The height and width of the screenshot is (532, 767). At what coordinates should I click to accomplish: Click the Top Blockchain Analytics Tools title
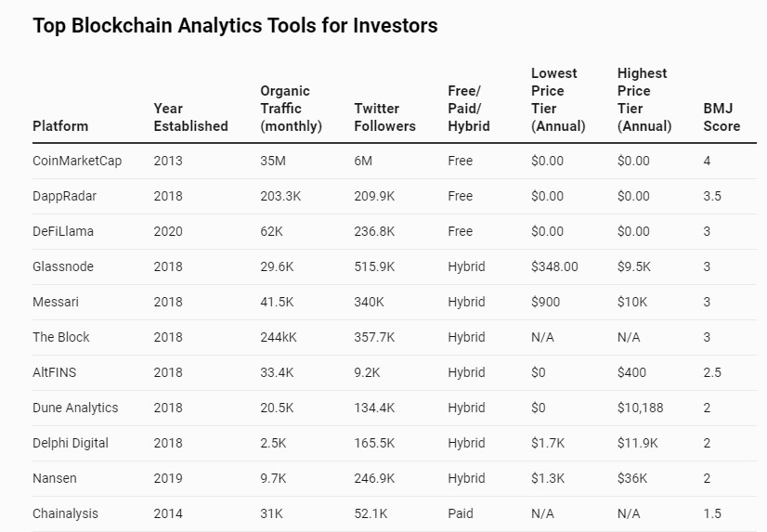(x=235, y=26)
